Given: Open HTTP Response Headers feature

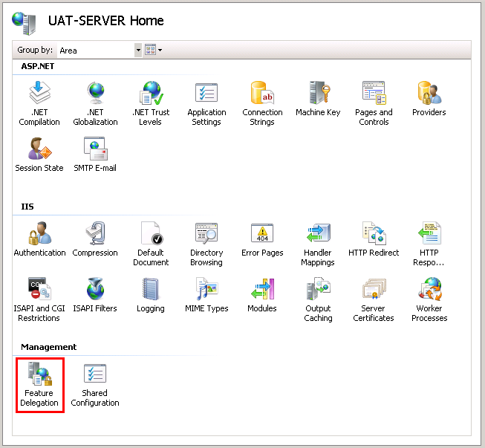Looking at the screenshot, I should point(429,244).
